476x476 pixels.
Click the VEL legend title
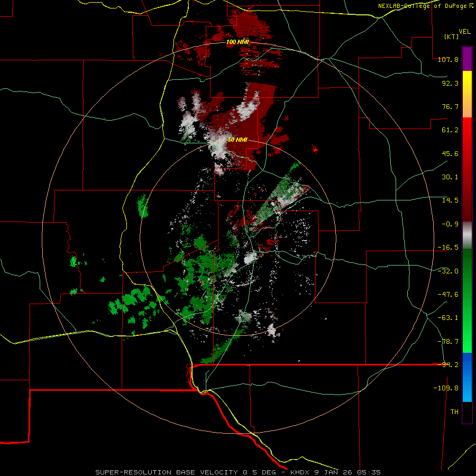tap(464, 32)
